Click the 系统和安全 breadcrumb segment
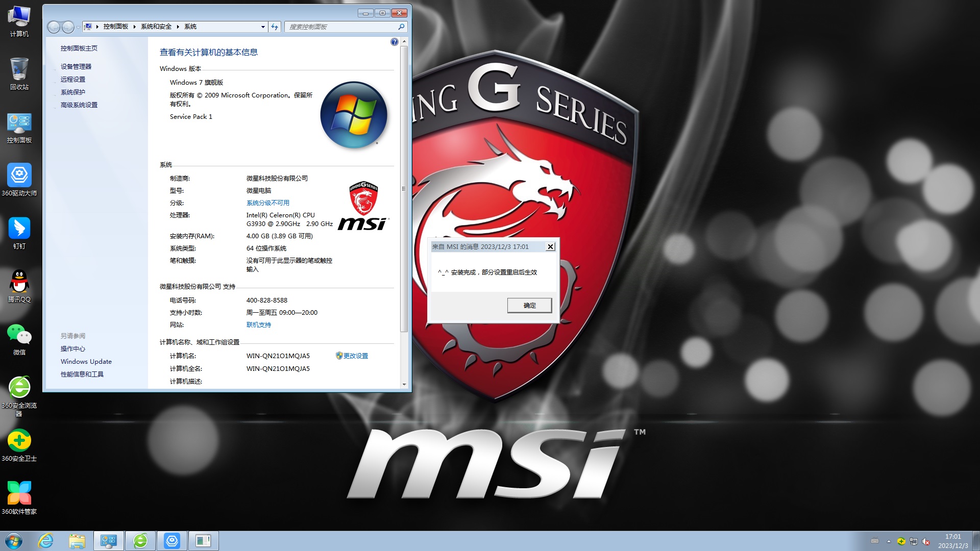The width and height of the screenshot is (980, 551). click(x=156, y=27)
